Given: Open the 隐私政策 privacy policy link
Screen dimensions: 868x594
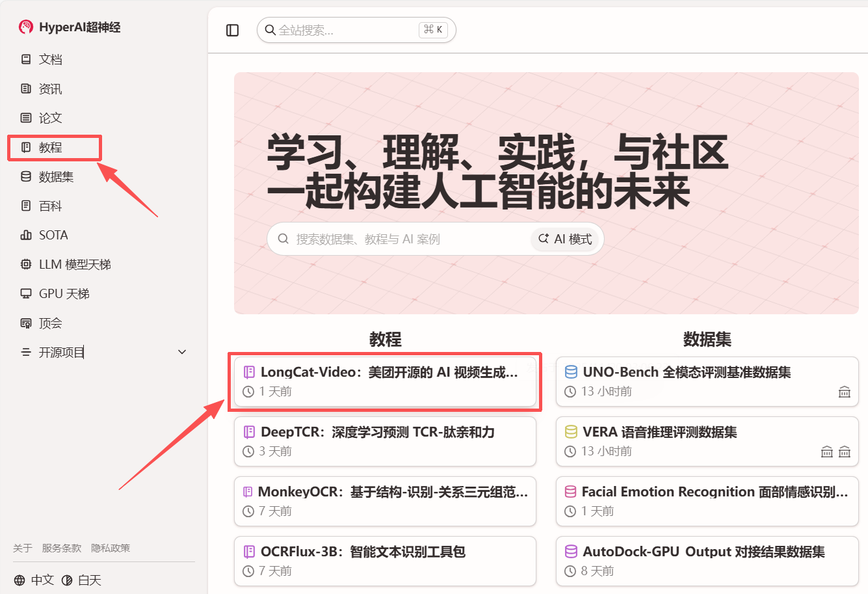Looking at the screenshot, I should point(111,548).
